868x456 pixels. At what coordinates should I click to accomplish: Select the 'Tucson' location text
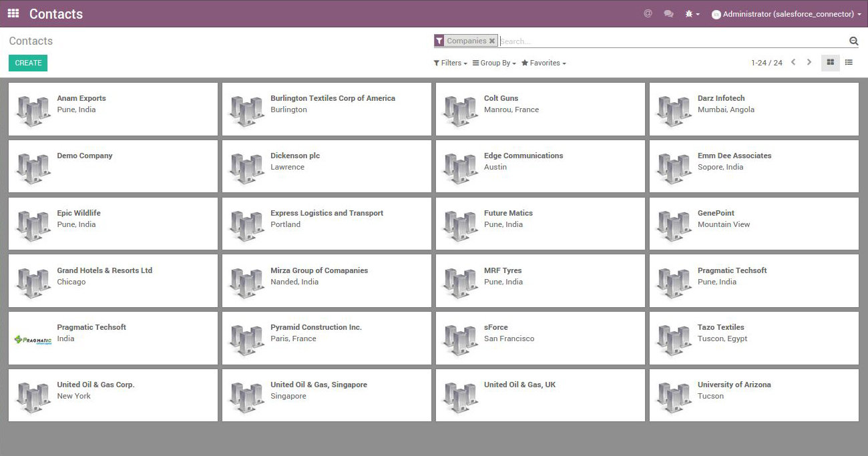(x=710, y=396)
